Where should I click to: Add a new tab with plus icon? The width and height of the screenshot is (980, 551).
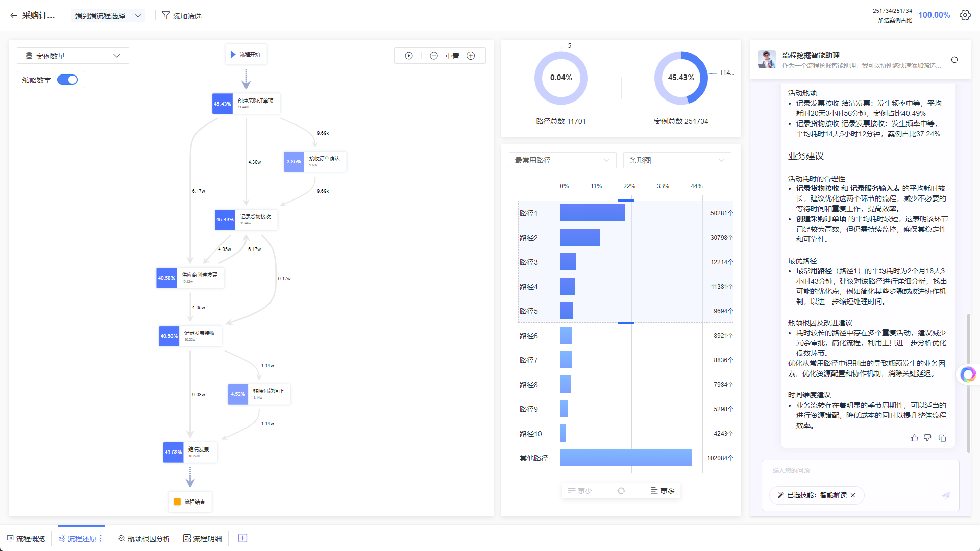[x=243, y=538]
